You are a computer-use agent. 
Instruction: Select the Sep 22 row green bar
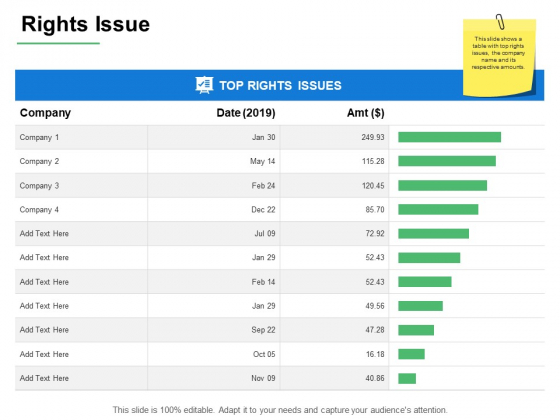(416, 330)
